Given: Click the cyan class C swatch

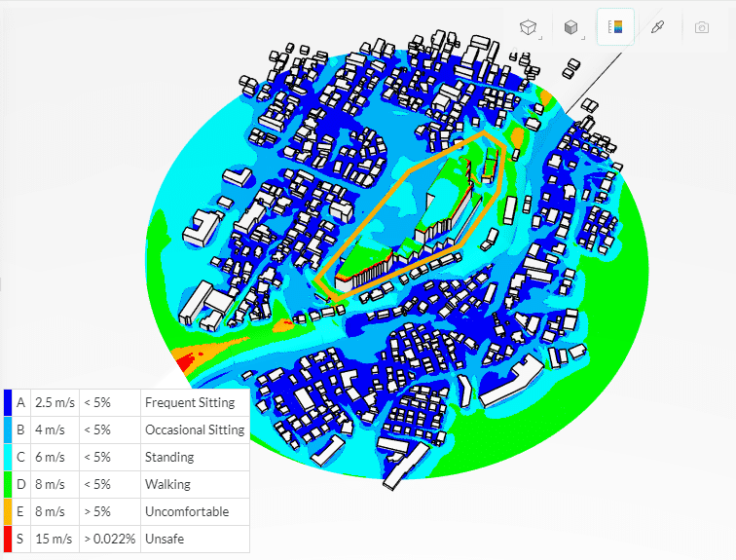Looking at the screenshot, I should click(x=8, y=457).
